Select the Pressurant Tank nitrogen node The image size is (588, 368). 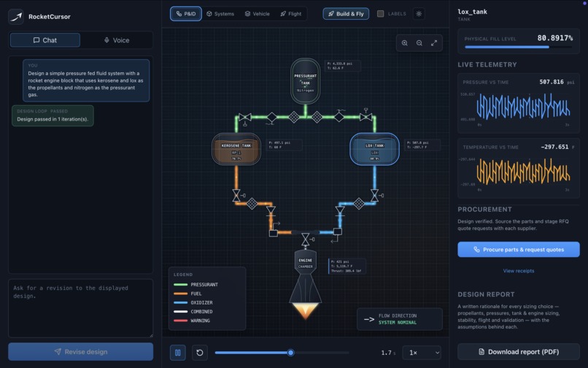[305, 81]
